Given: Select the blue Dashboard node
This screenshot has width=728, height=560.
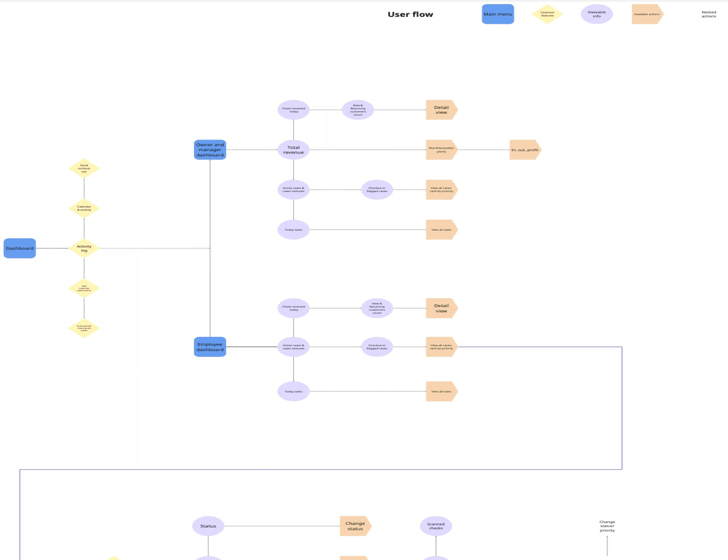Looking at the screenshot, I should point(20,248).
